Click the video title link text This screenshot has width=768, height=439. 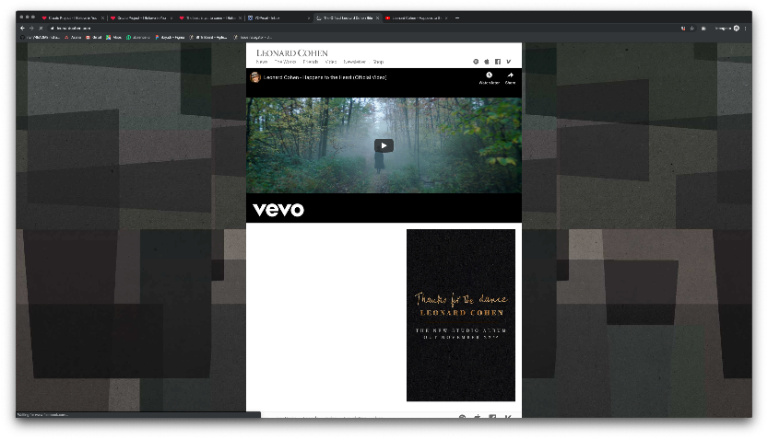(x=325, y=77)
